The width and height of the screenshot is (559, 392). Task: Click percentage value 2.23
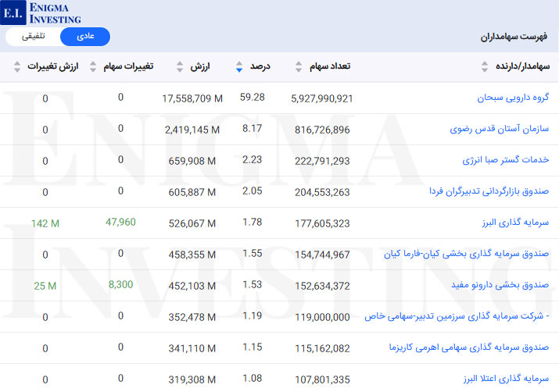[x=252, y=159]
